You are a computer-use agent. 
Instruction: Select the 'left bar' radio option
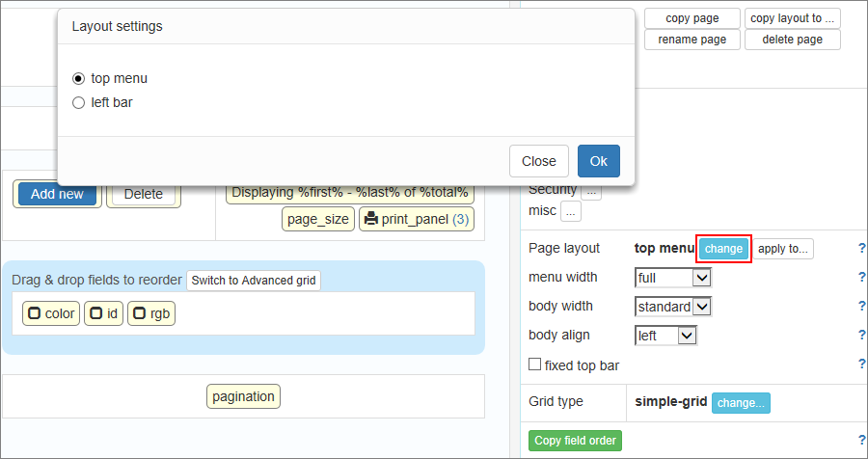pos(79,102)
